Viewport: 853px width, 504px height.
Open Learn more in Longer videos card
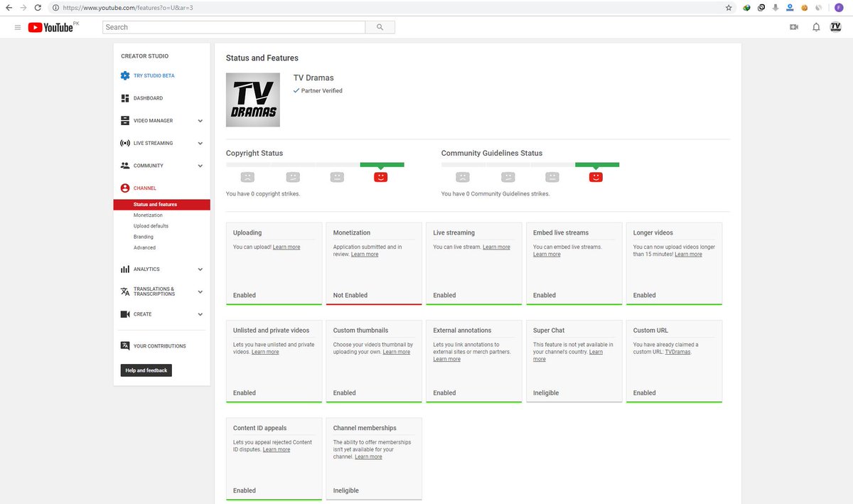point(688,254)
